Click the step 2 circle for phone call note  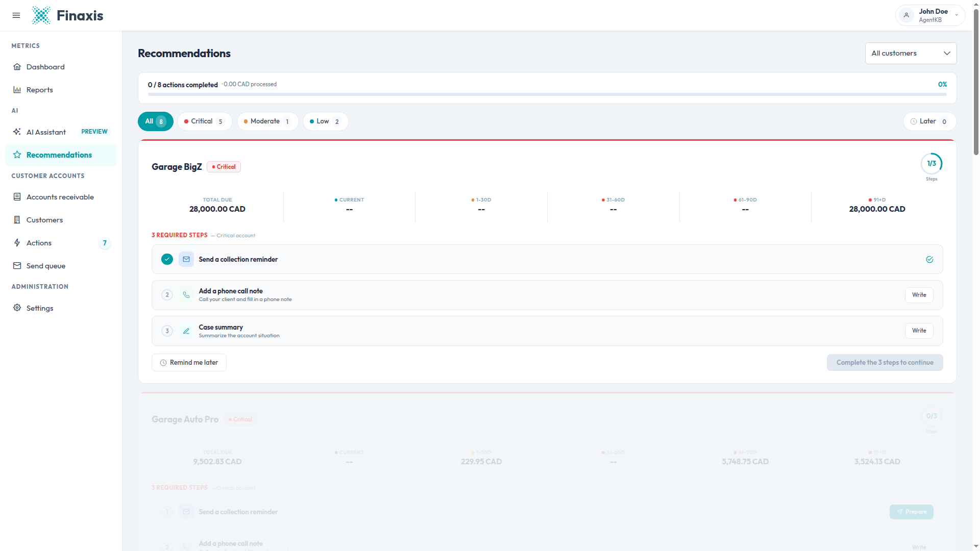167,295
